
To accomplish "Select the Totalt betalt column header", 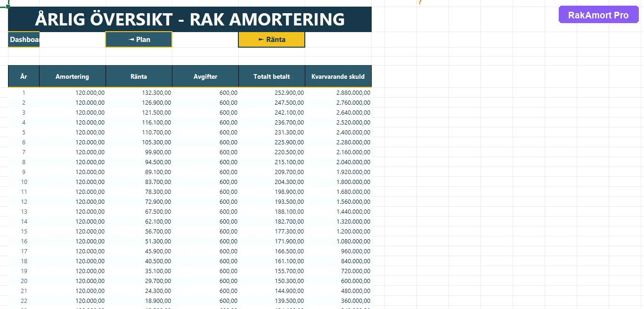I will point(272,76).
